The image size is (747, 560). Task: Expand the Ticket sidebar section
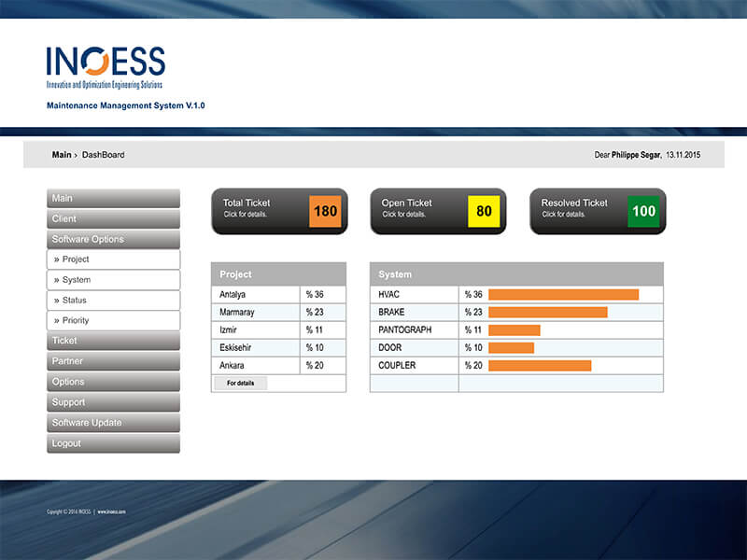113,341
